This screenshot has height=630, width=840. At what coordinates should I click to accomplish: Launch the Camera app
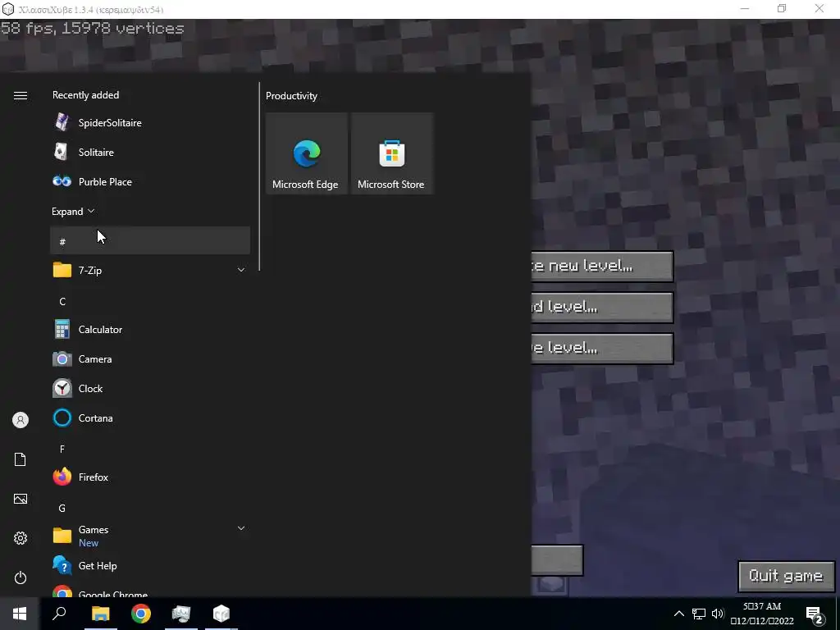click(150, 359)
